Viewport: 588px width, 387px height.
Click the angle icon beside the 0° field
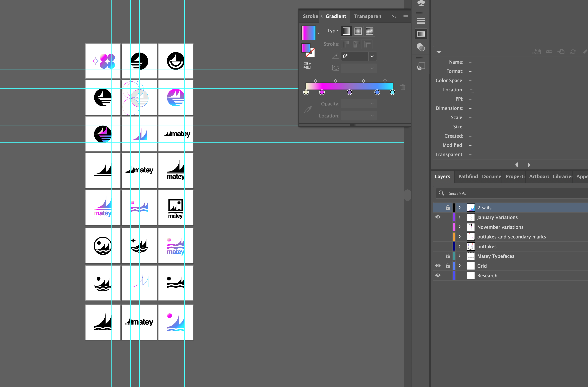coord(335,56)
